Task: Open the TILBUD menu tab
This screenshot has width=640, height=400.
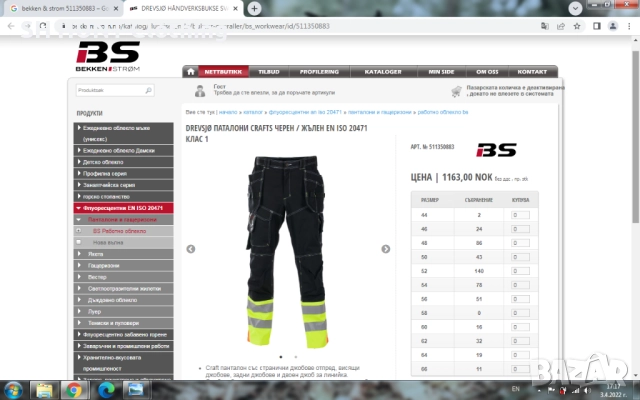Action: tap(269, 72)
